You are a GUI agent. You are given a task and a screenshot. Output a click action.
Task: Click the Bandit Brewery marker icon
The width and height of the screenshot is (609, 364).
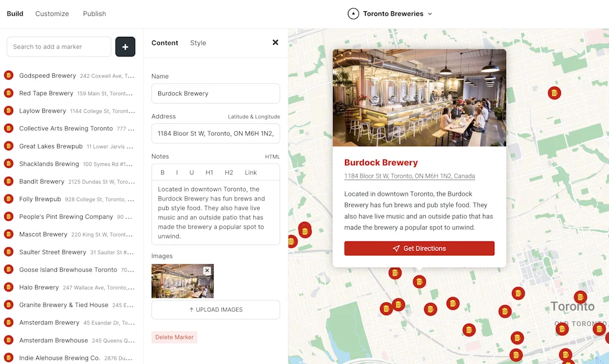tap(8, 181)
